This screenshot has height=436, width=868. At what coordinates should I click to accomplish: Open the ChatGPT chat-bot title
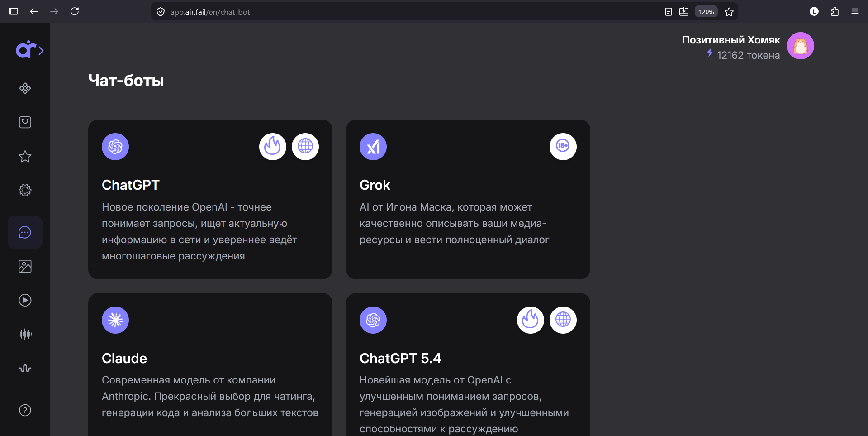click(x=131, y=185)
